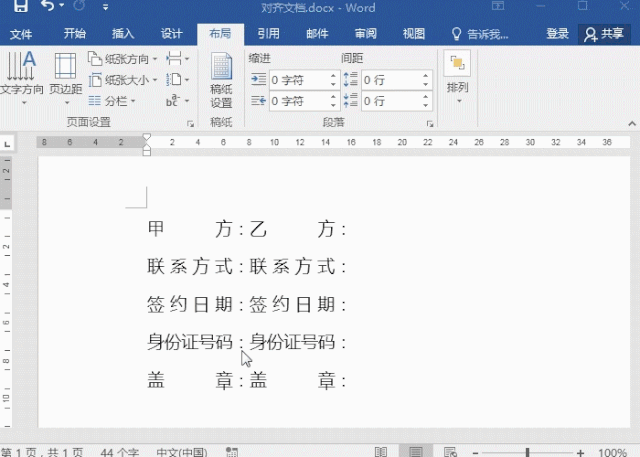The width and height of the screenshot is (640, 457).
Task: Click the 登录 sign-in link
Action: (558, 33)
